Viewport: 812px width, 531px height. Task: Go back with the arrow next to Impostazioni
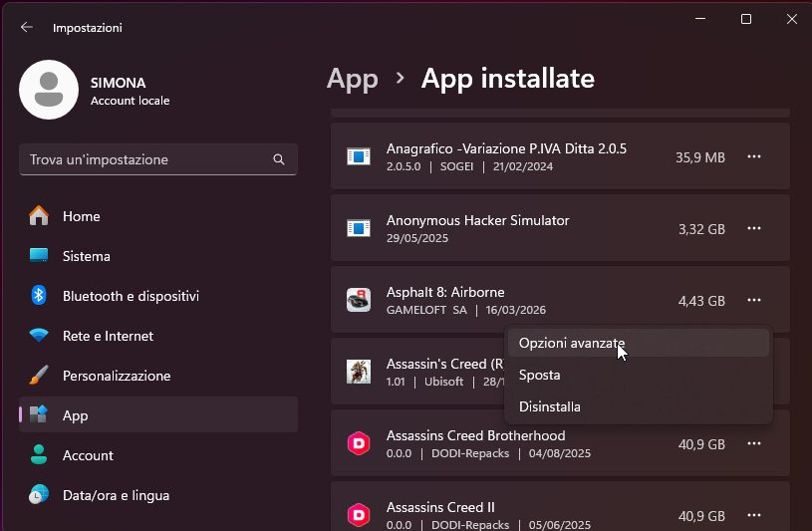pos(27,27)
